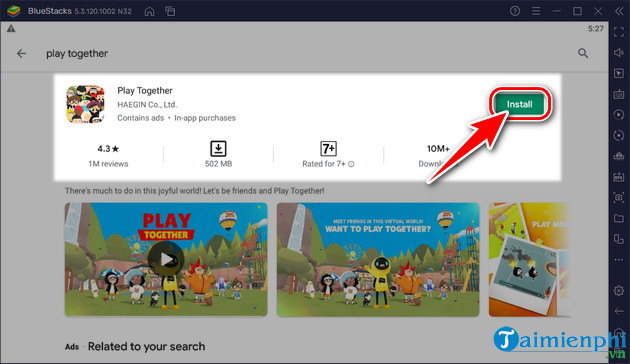The height and width of the screenshot is (364, 630).
Task: Open BlueStacks help question mark icon
Action: tap(515, 11)
